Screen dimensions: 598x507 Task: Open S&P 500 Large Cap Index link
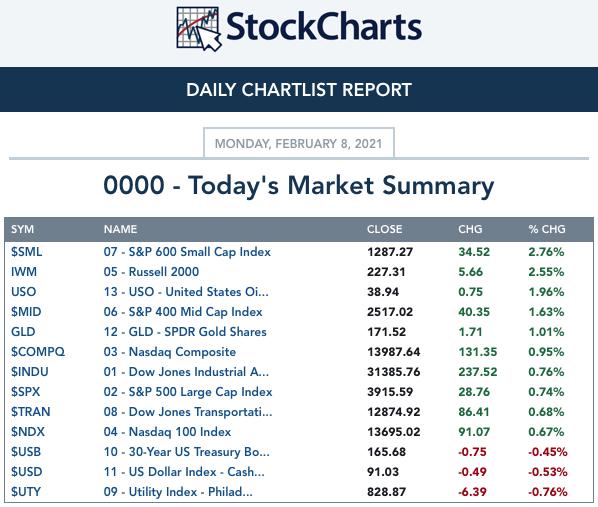click(188, 392)
